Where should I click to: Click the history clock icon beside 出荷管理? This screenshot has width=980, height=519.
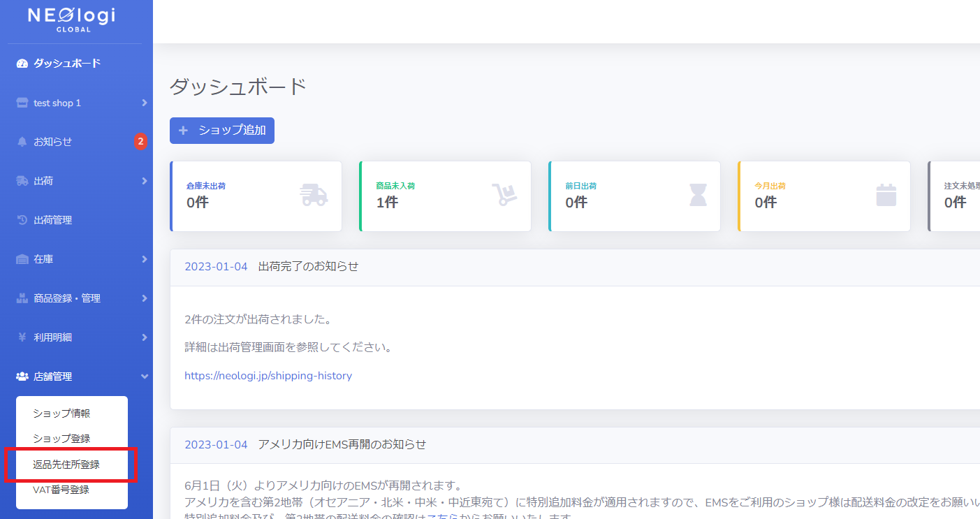tap(22, 220)
